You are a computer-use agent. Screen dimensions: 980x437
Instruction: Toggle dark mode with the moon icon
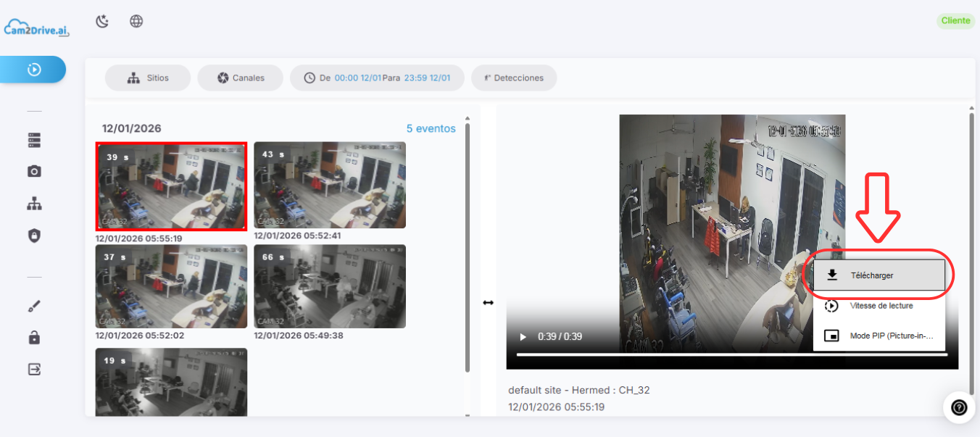[x=102, y=21]
